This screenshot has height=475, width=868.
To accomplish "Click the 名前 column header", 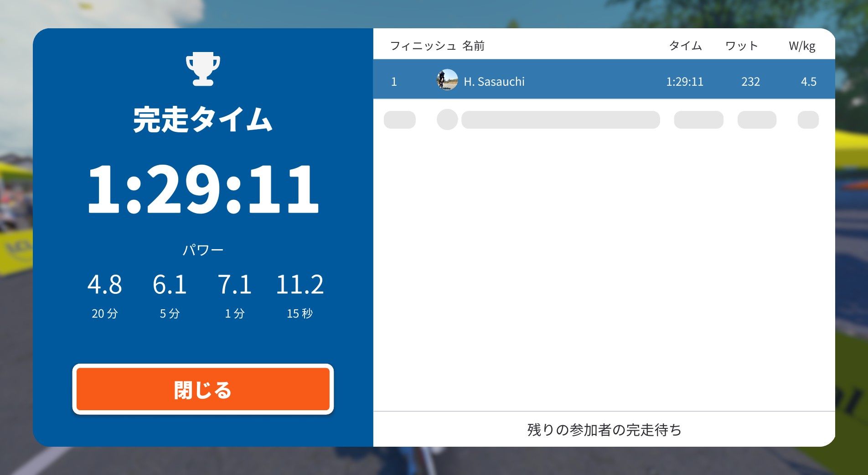I will (x=473, y=46).
